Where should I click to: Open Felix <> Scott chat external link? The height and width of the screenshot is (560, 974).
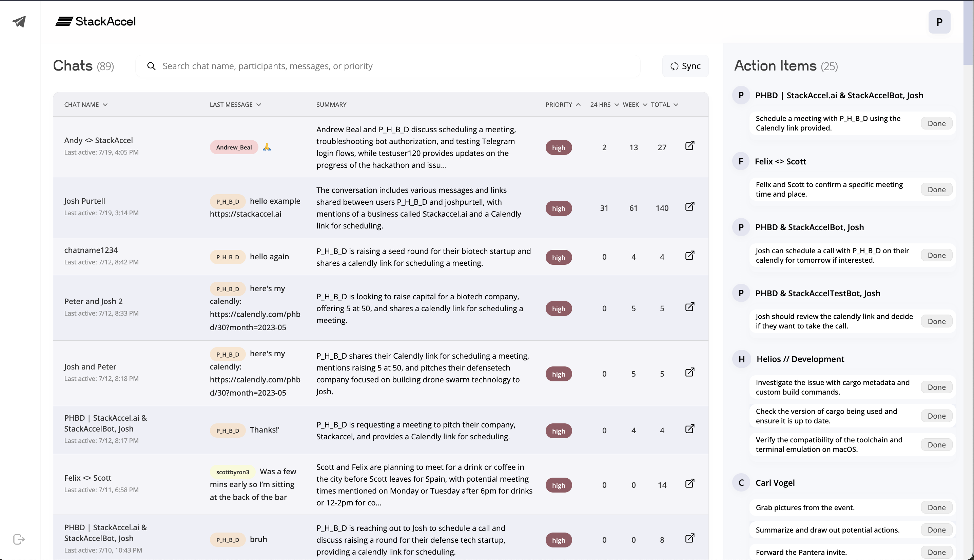(690, 483)
